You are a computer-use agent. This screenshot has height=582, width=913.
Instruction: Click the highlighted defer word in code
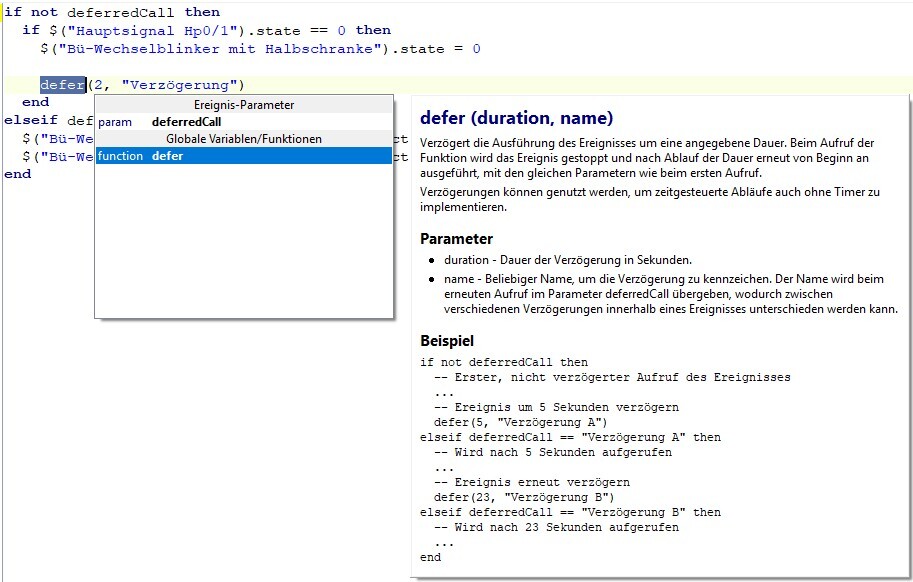tap(62, 85)
